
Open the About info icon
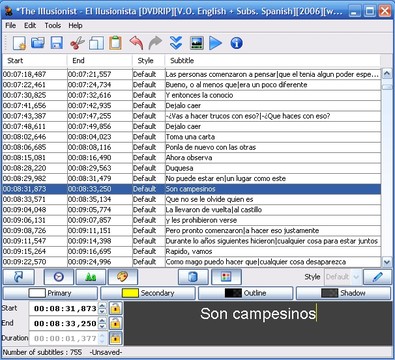tap(236, 43)
